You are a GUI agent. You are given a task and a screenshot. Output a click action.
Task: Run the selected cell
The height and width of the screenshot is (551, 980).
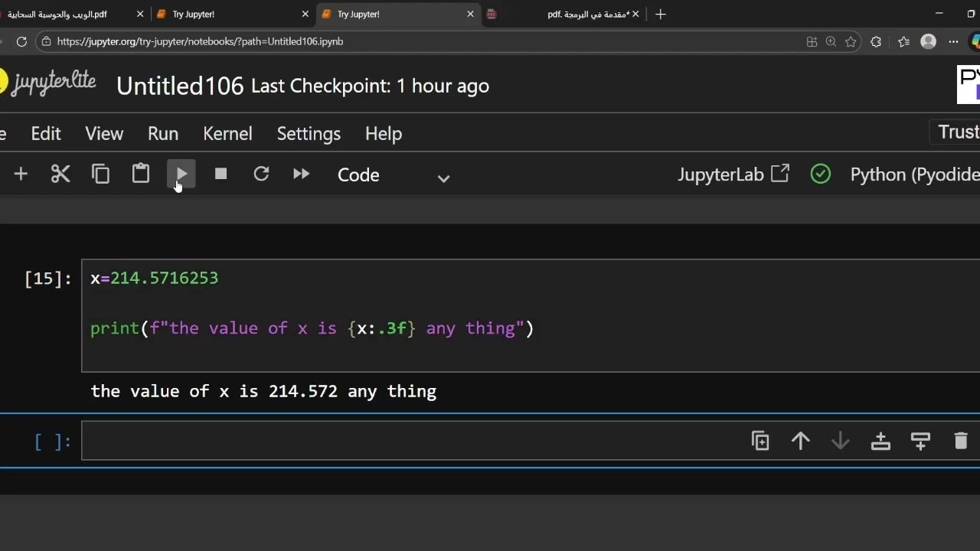coord(181,174)
